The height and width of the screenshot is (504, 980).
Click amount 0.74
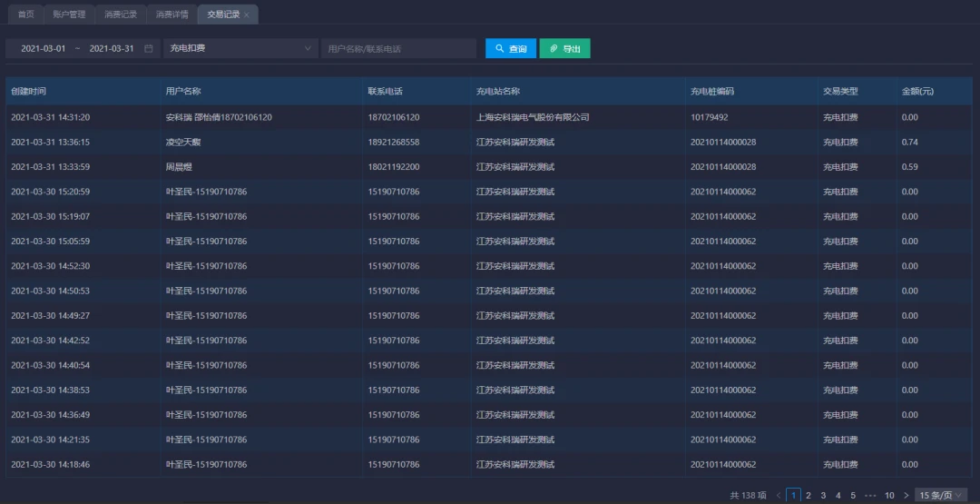pos(910,143)
